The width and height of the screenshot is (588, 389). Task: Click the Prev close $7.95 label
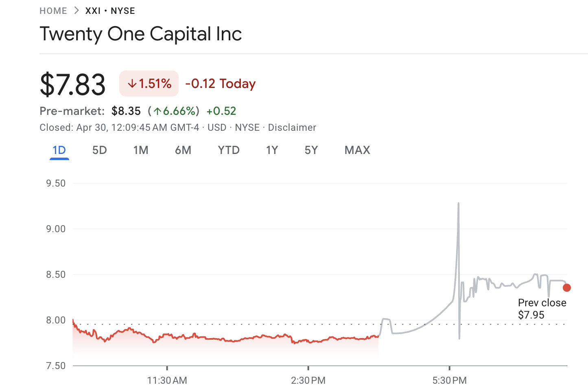point(542,308)
